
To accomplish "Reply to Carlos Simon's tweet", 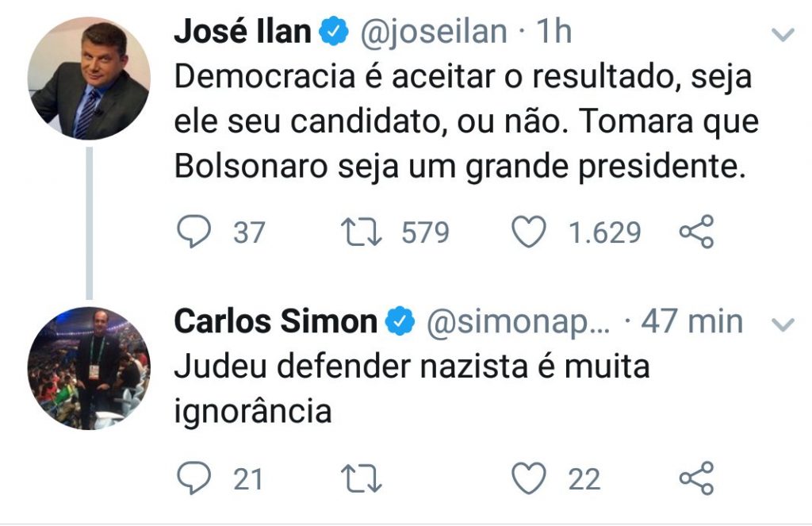I will [x=194, y=478].
